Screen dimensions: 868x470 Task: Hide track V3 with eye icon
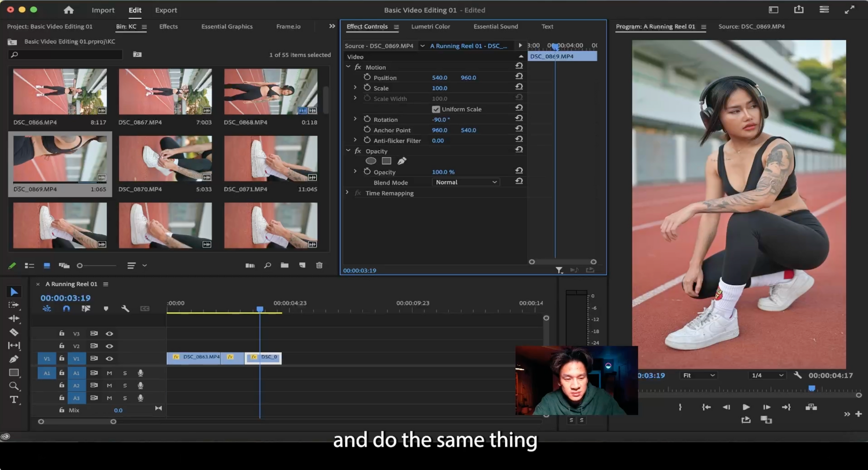click(x=109, y=334)
